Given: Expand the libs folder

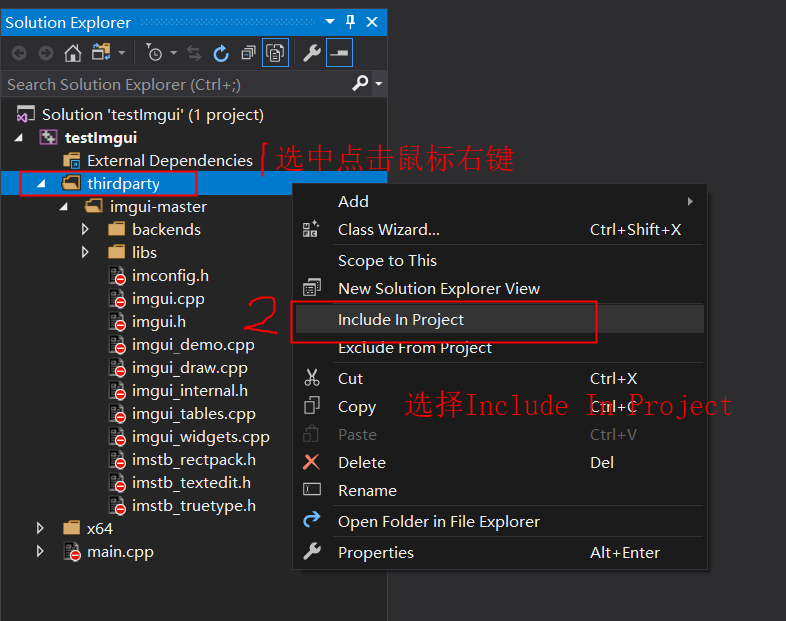Looking at the screenshot, I should pyautogui.click(x=85, y=252).
